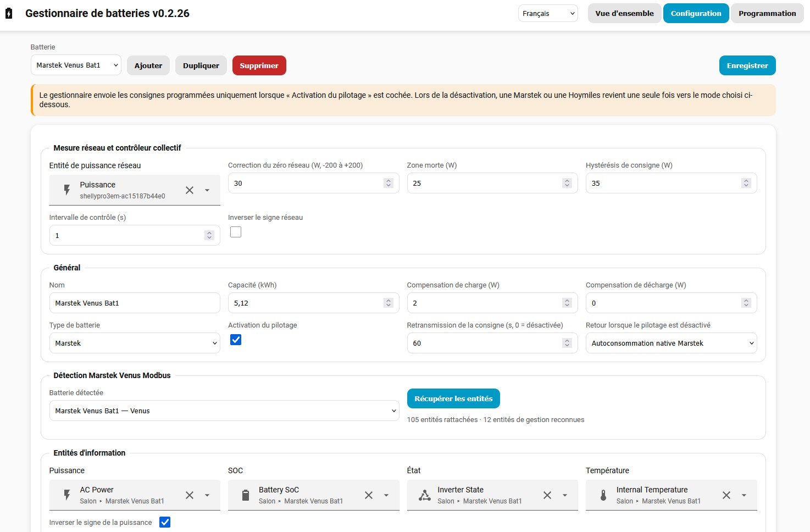
Task: Open the AC Power entity dropdown arrow
Action: pyautogui.click(x=207, y=495)
